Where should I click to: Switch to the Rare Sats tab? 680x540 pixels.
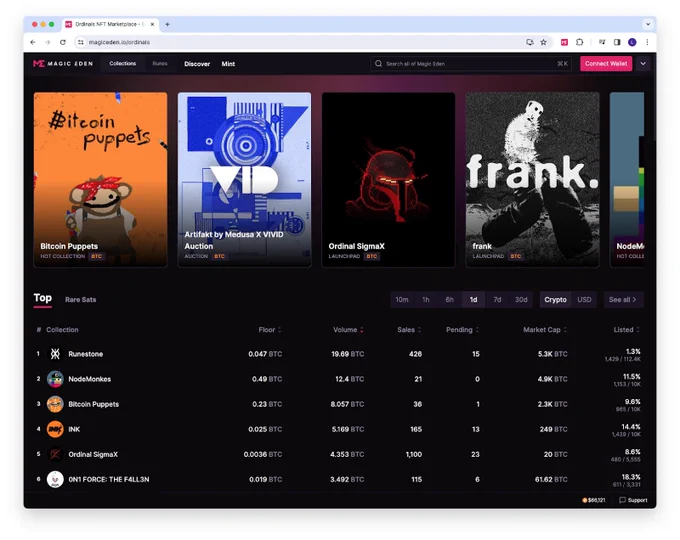point(81,300)
